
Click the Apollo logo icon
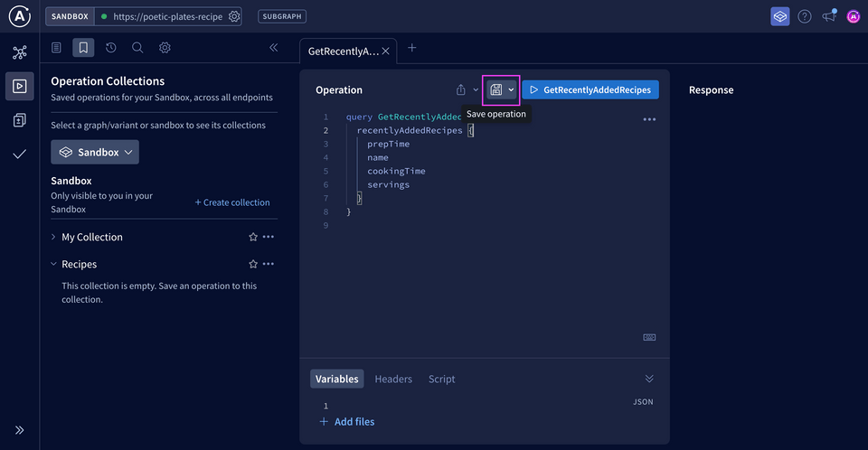(x=19, y=16)
